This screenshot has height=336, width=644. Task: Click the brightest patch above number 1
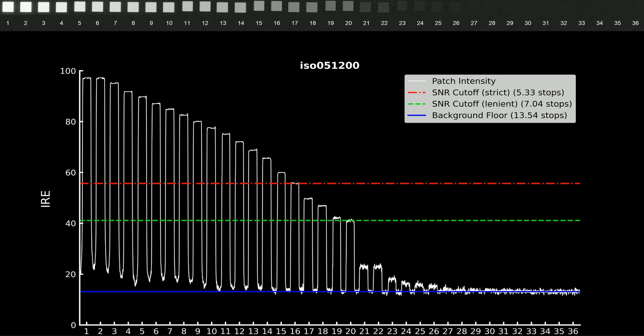(8, 7)
